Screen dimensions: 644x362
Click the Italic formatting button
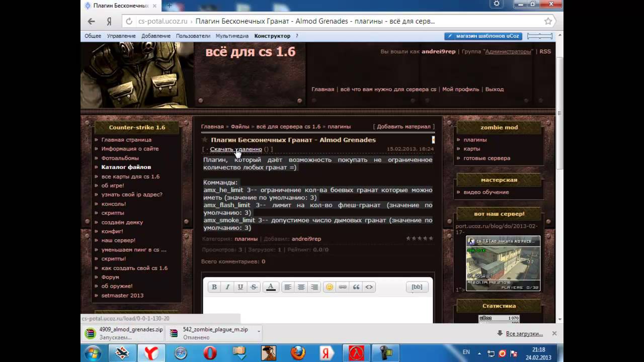coord(227,287)
